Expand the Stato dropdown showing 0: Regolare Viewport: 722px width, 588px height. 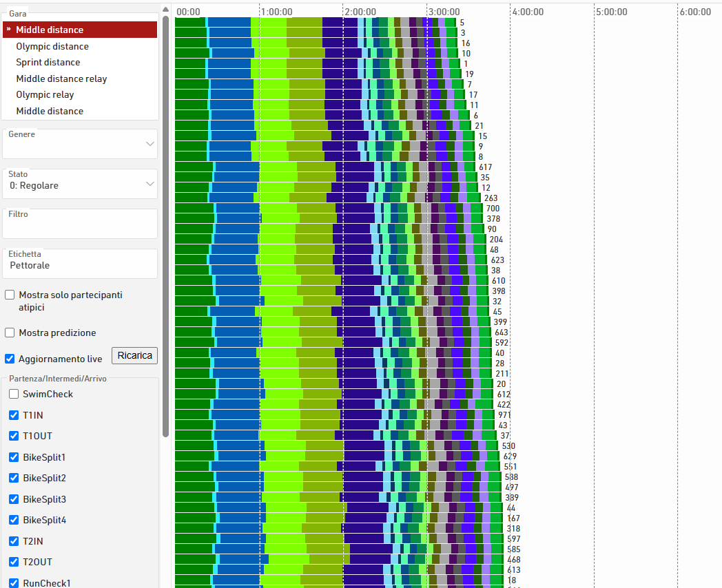(x=81, y=185)
